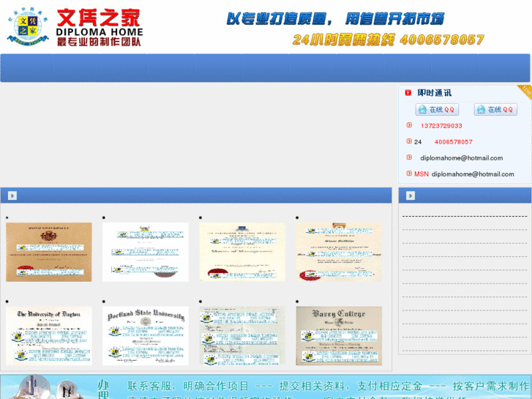Click red arrow icon beside diplomahome@hotmail.com email row
Screen dimensions: 532x399
coord(409,157)
